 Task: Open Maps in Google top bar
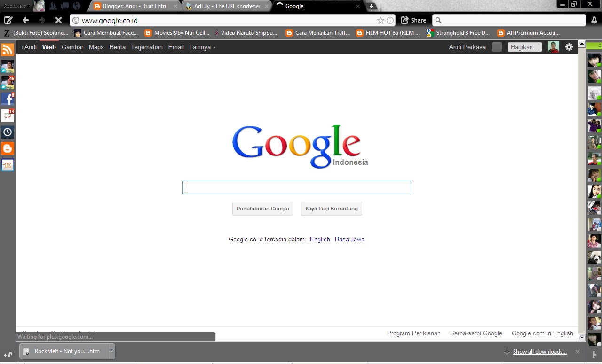(x=96, y=47)
